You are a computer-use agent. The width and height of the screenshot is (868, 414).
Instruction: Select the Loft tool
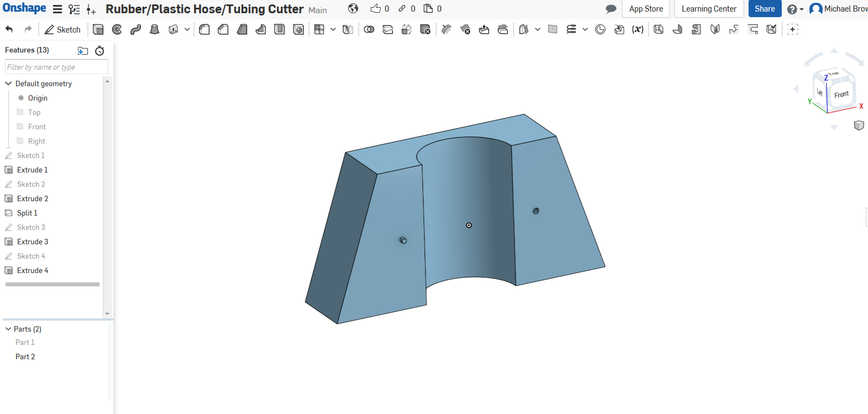tap(155, 29)
